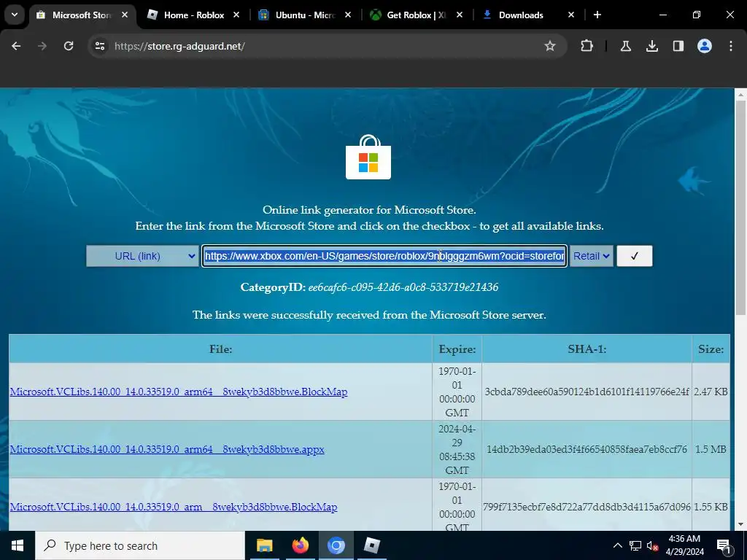The image size is (747, 560).
Task: Download VCLibs arm64 appx file link
Action: (x=167, y=449)
